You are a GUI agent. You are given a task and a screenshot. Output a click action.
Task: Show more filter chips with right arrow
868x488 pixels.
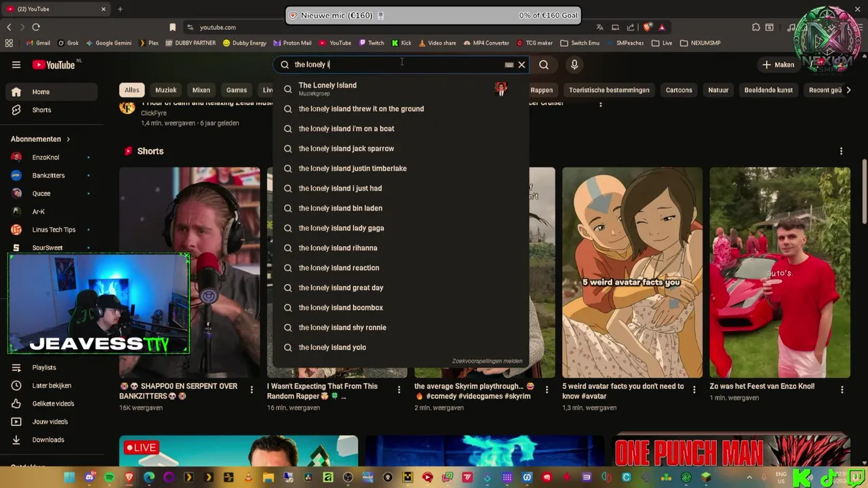coord(848,89)
